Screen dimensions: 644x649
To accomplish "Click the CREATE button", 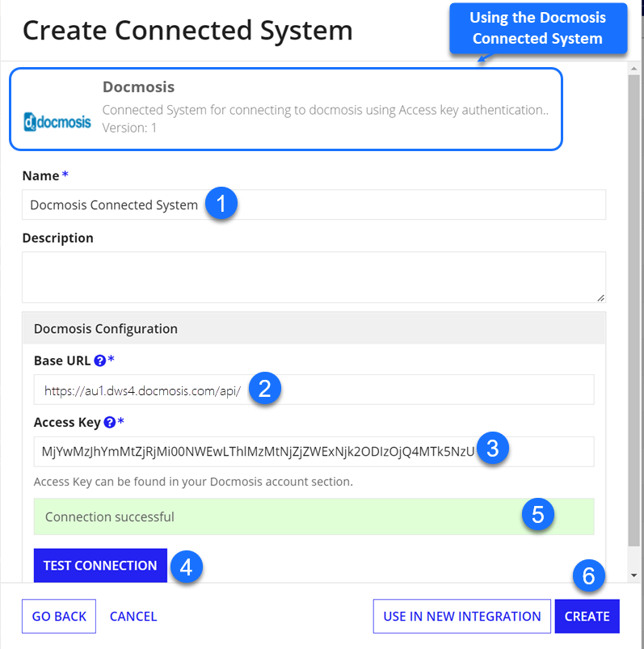I will click(x=587, y=617).
